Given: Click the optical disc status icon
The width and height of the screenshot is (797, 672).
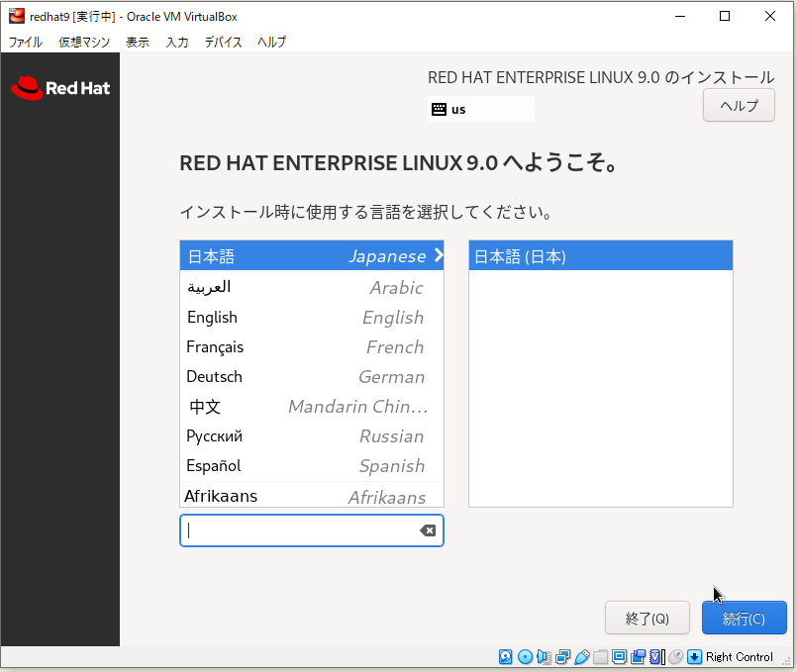Looking at the screenshot, I should click(x=525, y=657).
